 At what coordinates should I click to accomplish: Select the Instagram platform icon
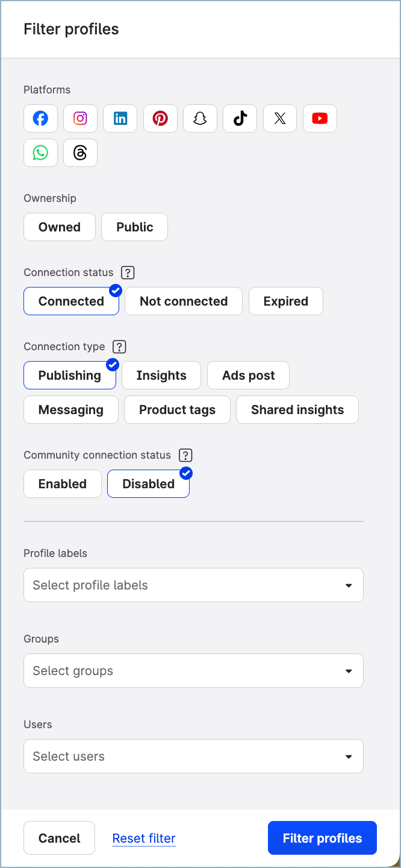tap(80, 118)
